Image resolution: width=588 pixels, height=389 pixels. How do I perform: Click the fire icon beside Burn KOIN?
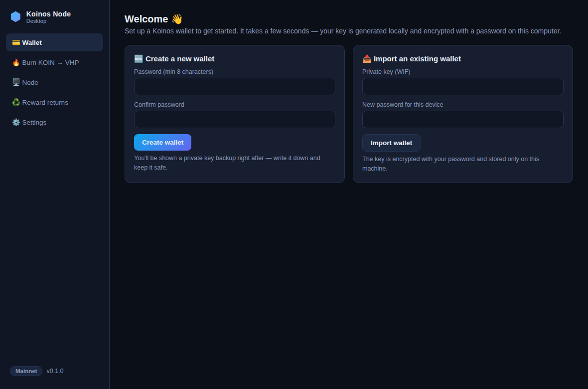click(16, 62)
